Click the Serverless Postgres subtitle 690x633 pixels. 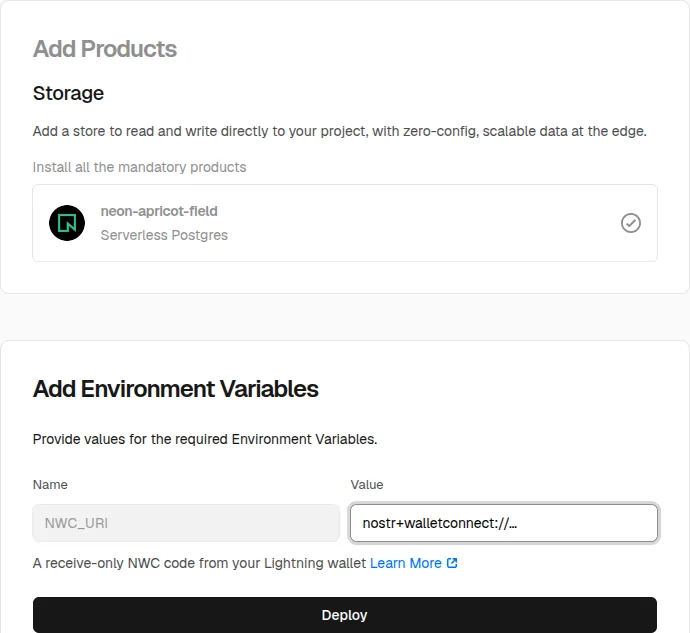pos(164,235)
